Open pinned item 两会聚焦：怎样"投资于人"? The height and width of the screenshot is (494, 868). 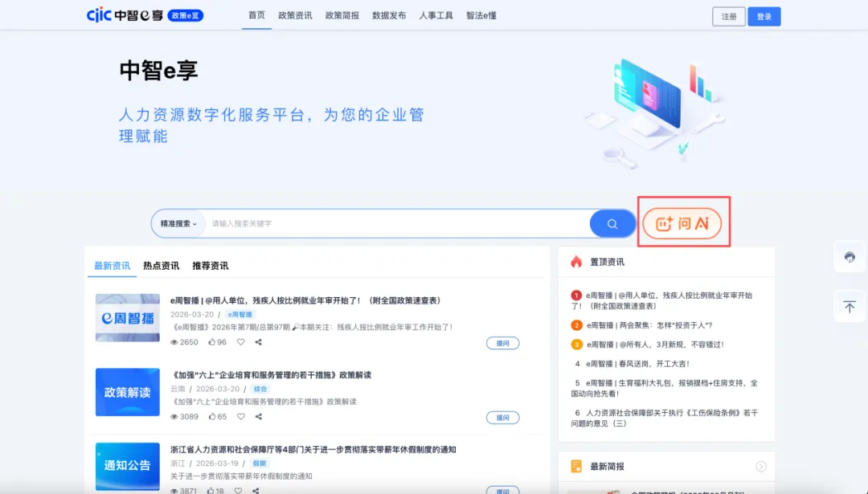(649, 325)
